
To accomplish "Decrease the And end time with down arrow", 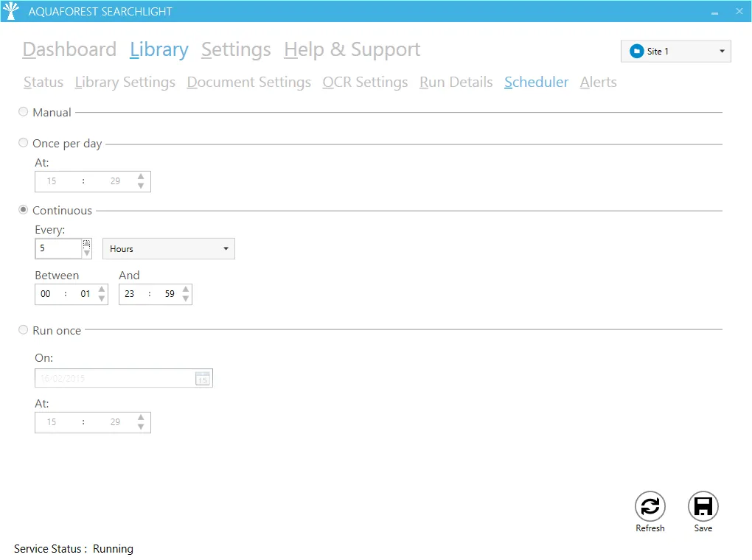I will [186, 298].
